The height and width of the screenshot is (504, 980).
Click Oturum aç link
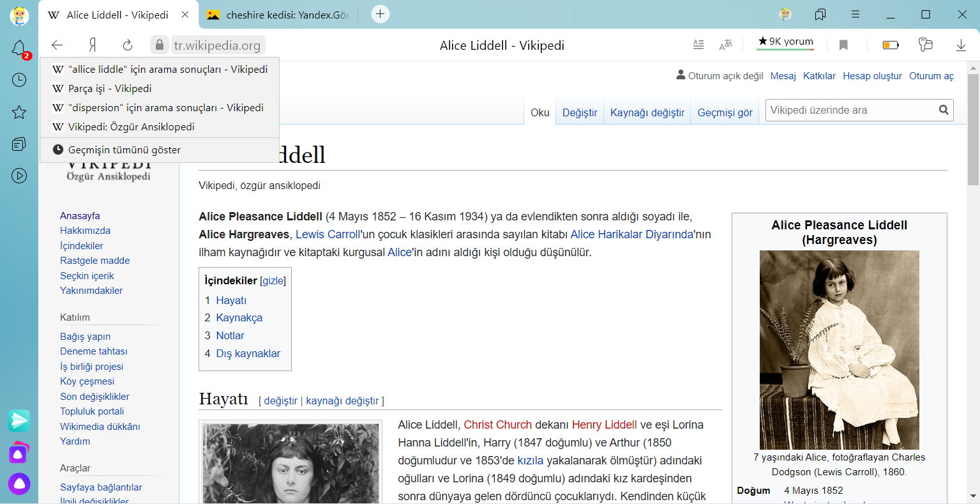pyautogui.click(x=931, y=75)
